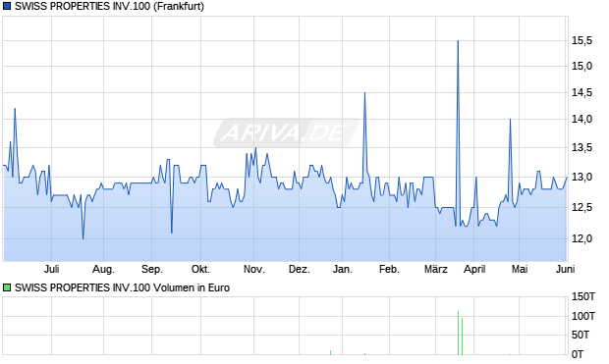
Task: Click the 150T volume axis value
Action: pyautogui.click(x=583, y=297)
